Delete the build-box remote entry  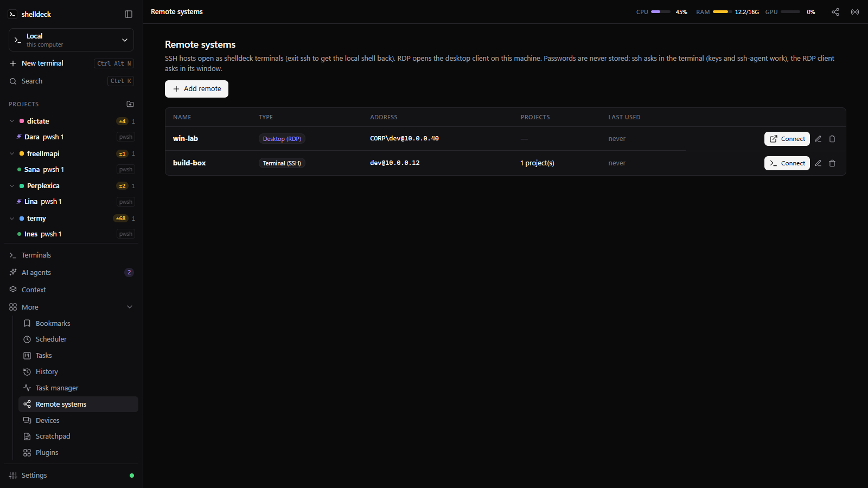pyautogui.click(x=832, y=163)
